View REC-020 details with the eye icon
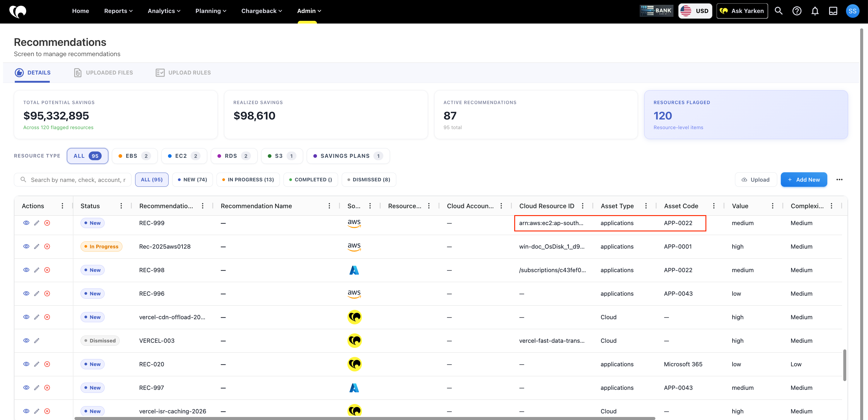This screenshot has height=420, width=868. coord(26,364)
